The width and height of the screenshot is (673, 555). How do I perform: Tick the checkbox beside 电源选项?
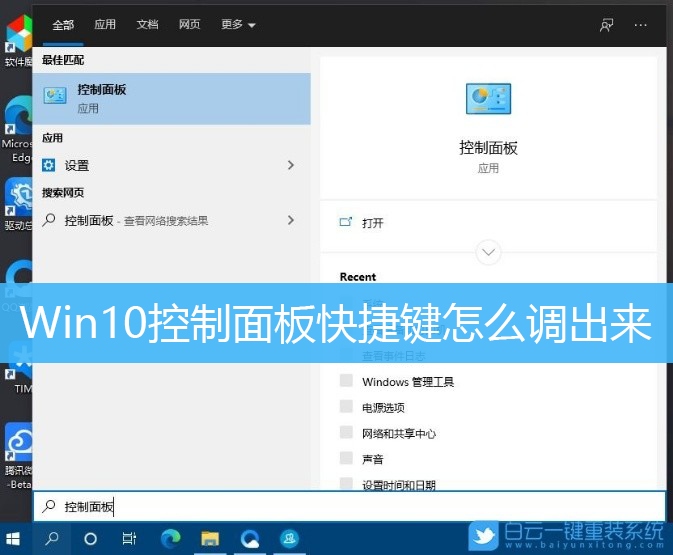click(x=346, y=407)
